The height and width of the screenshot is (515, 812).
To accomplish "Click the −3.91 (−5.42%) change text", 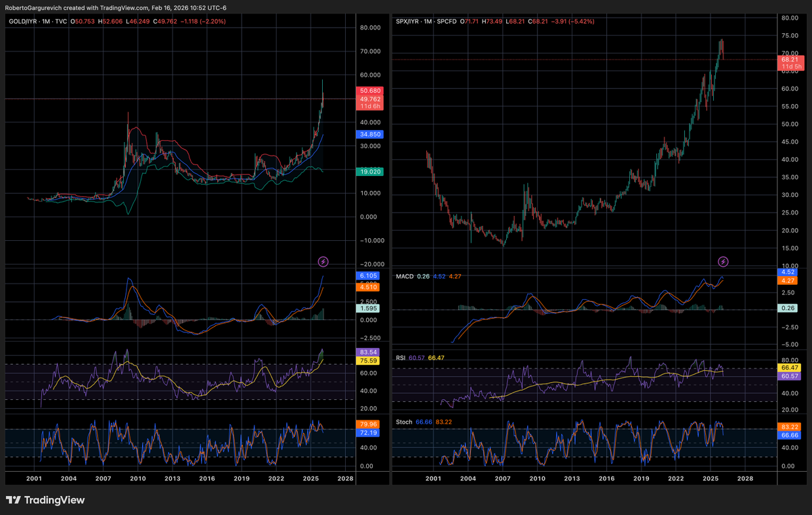I will 574,22.
